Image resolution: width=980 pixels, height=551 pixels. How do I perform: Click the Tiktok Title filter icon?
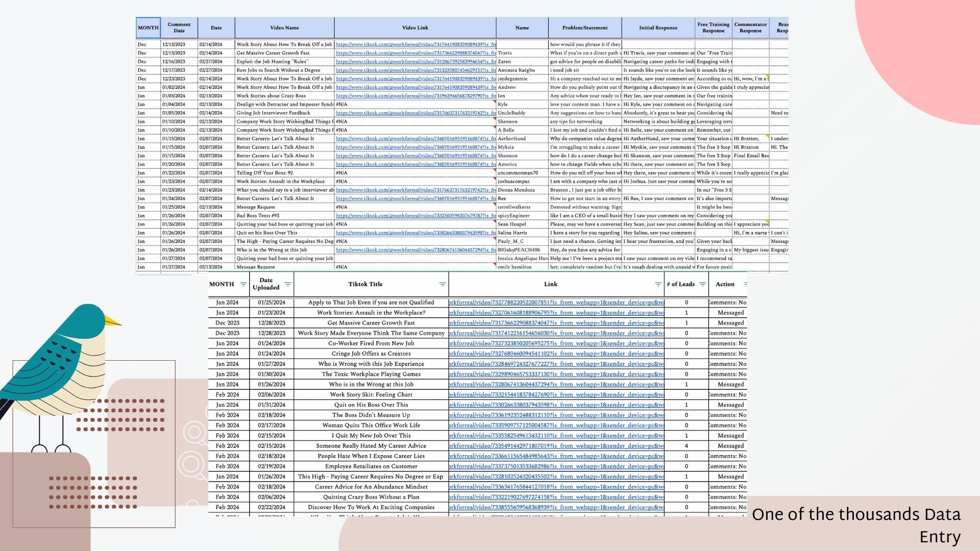coord(442,285)
